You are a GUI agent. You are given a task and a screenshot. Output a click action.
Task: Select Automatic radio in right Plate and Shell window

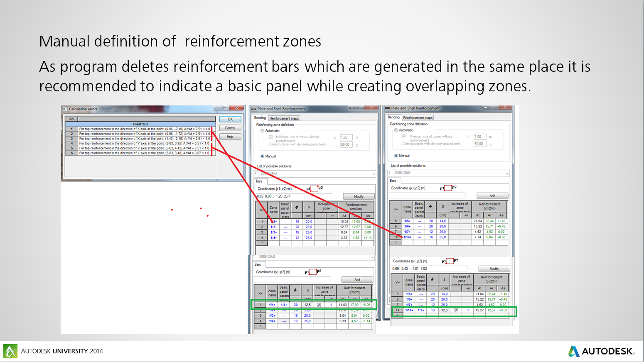[396, 130]
